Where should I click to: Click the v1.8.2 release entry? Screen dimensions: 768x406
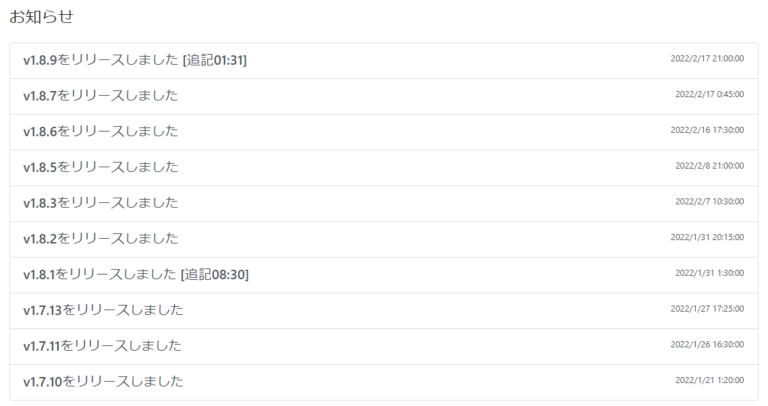pyautogui.click(x=101, y=239)
